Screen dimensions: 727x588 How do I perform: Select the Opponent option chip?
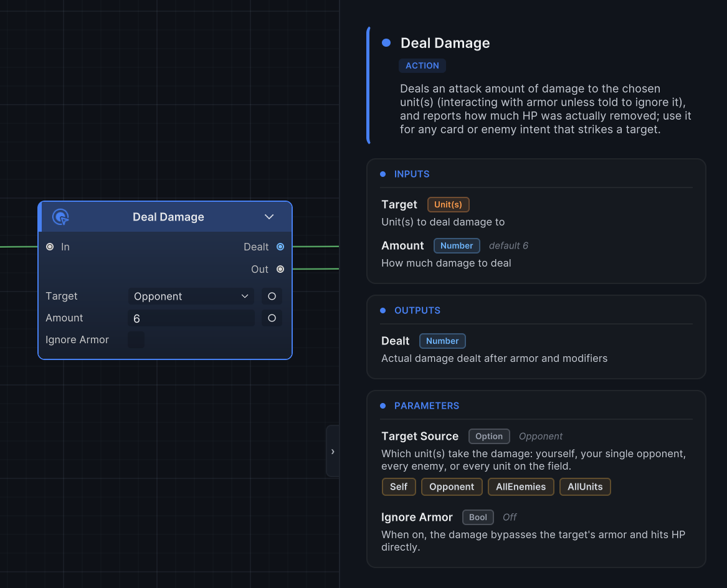pyautogui.click(x=452, y=487)
